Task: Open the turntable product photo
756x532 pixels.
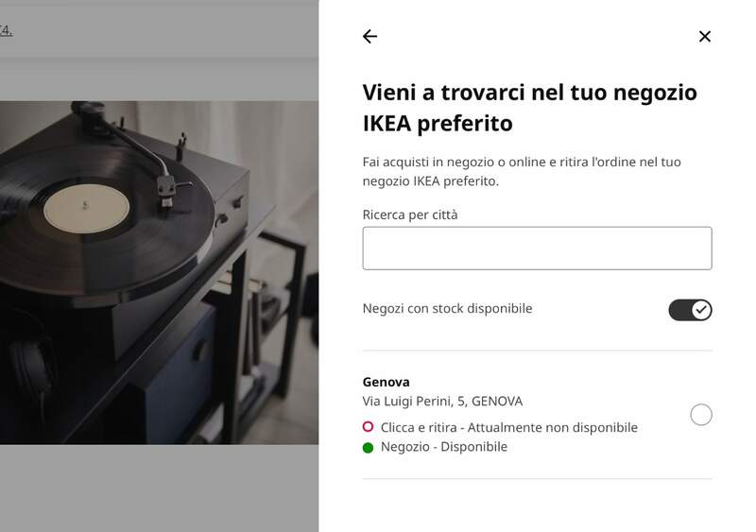Action: [x=159, y=272]
